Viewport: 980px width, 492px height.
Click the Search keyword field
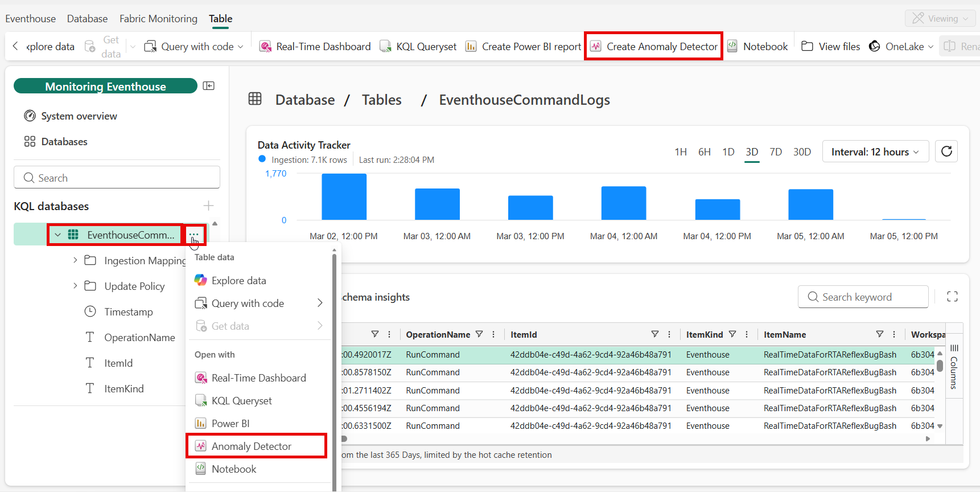[x=863, y=297]
